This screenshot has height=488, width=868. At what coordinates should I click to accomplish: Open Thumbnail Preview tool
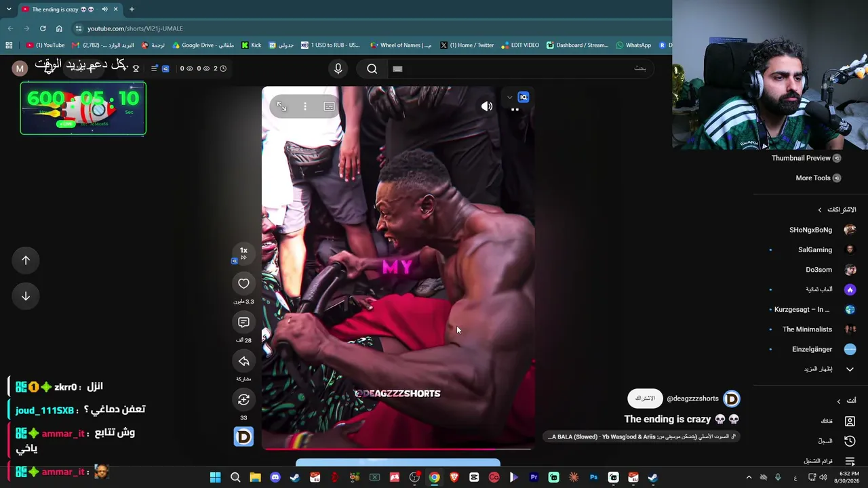pos(806,158)
